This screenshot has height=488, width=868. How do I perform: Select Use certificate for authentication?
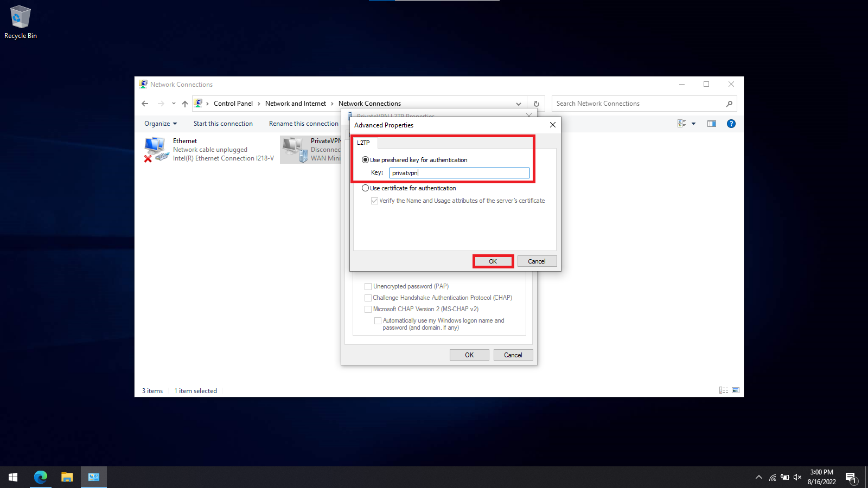[x=366, y=188]
